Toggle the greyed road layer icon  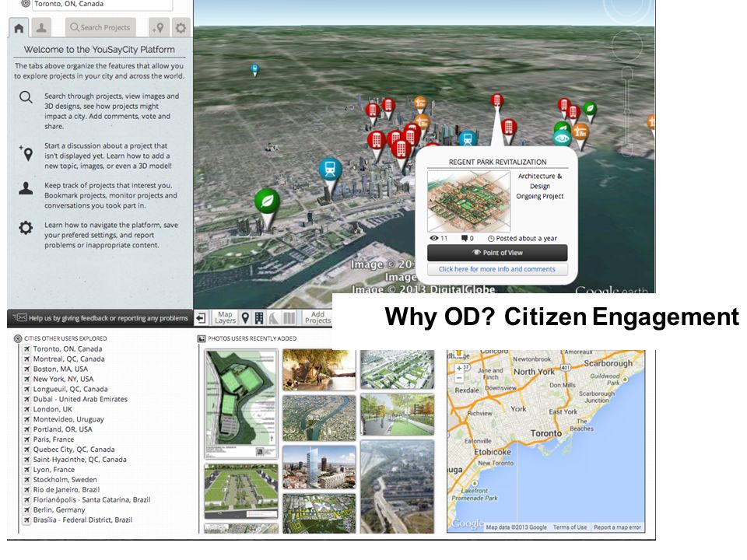(x=273, y=317)
